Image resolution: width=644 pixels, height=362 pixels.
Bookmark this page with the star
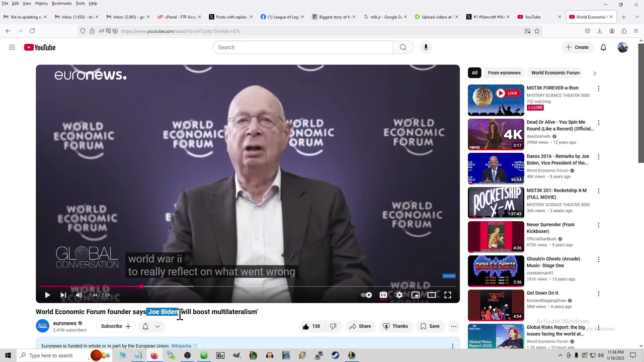tap(537, 31)
